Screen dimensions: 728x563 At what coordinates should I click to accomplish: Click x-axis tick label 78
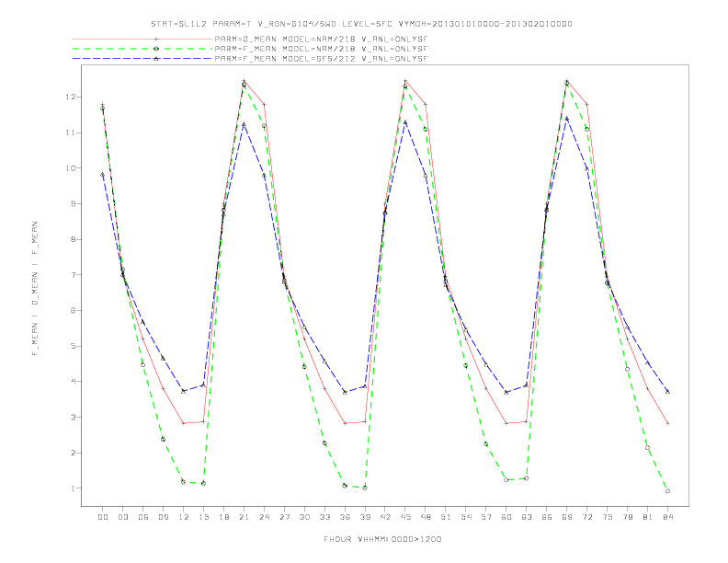[x=627, y=517]
